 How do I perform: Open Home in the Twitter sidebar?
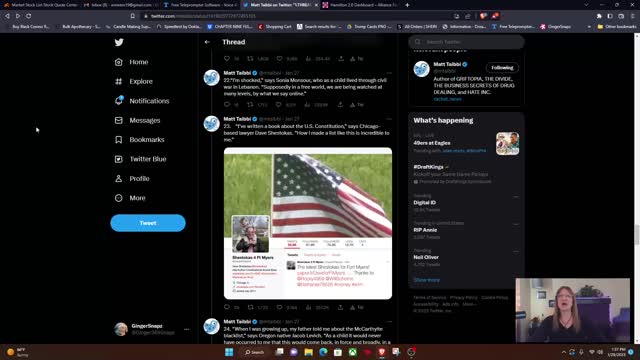[131, 62]
